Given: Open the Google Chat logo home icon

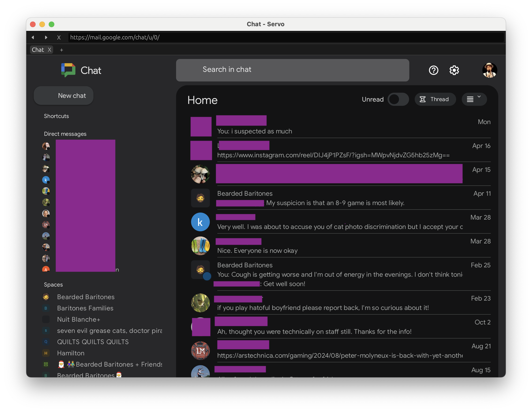Looking at the screenshot, I should (x=68, y=70).
